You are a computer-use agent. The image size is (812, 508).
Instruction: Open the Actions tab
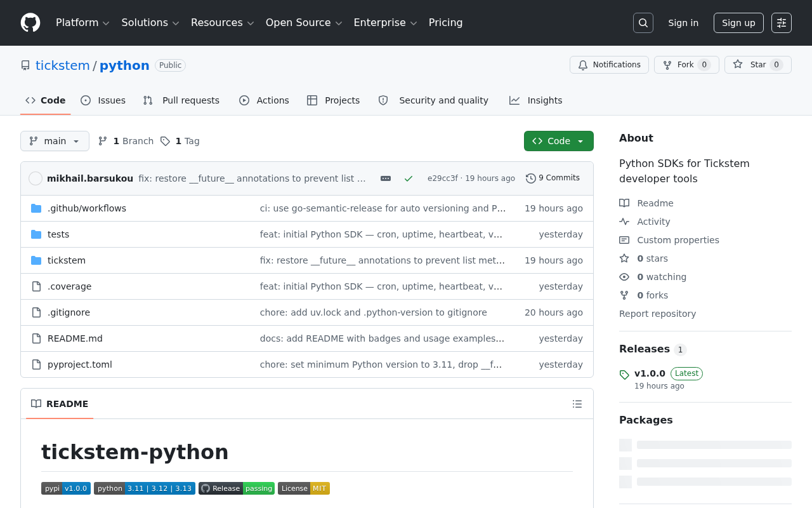pyautogui.click(x=264, y=100)
